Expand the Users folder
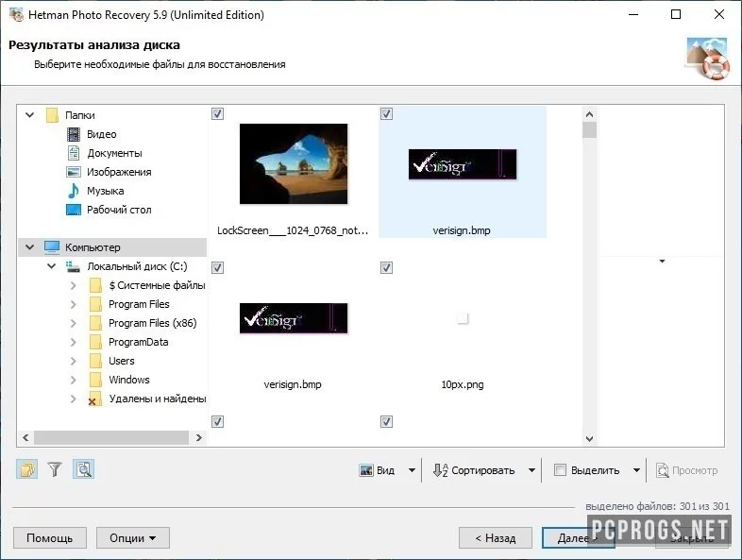The height and width of the screenshot is (560, 742). [73, 361]
